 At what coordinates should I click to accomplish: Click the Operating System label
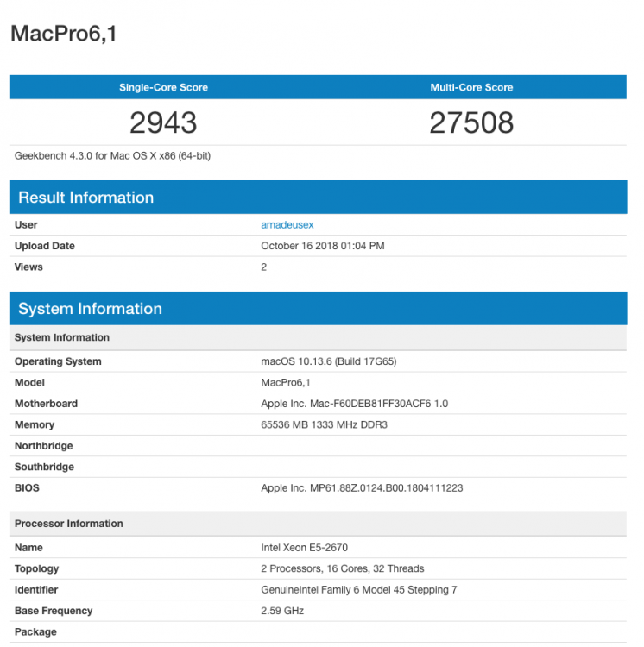(x=58, y=361)
